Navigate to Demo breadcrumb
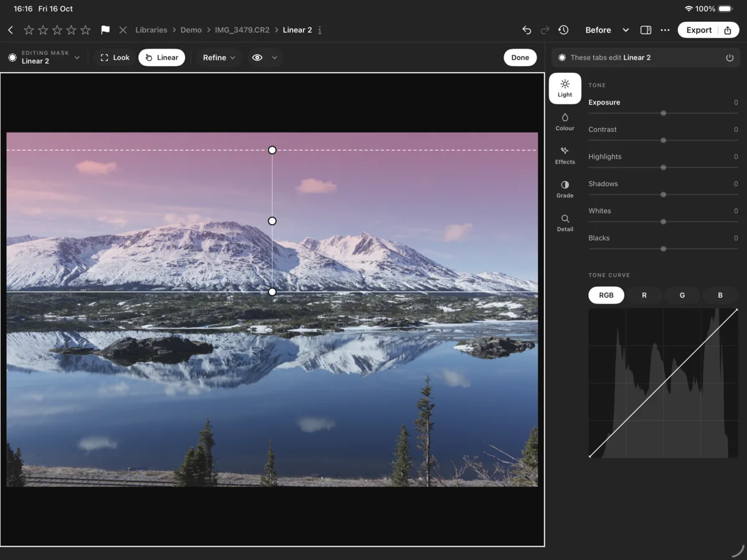The width and height of the screenshot is (747, 560). click(191, 30)
